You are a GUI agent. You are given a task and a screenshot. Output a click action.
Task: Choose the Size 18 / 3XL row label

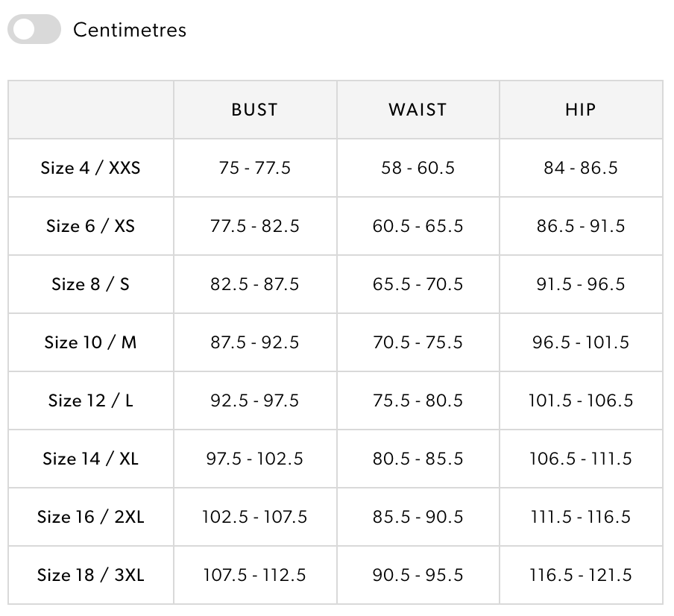90,575
